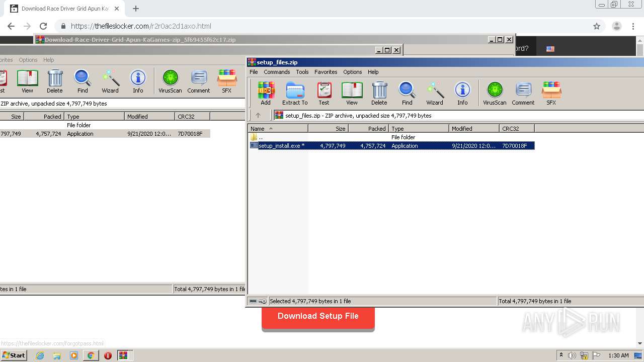The width and height of the screenshot is (644, 362).
Task: Click Add icon in setup_files.zip window
Action: pos(266,94)
